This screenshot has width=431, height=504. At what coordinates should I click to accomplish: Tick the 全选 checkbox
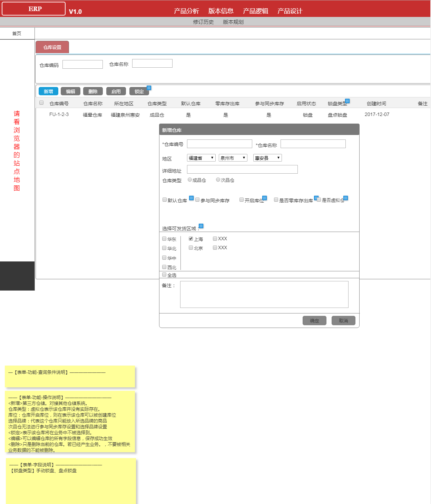coord(164,274)
